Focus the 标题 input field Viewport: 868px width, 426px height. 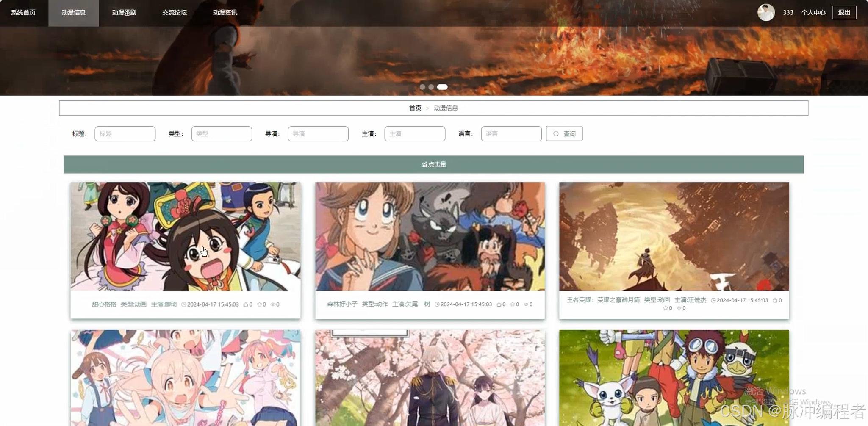click(x=125, y=133)
